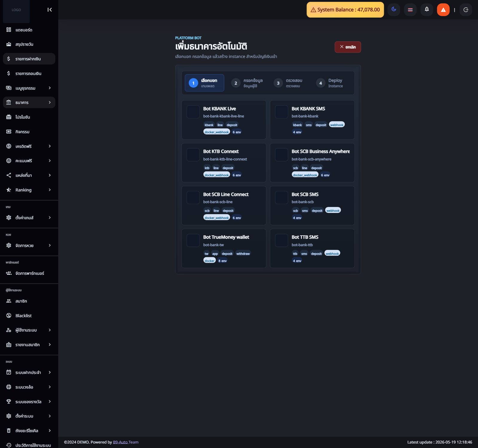Click system users person-gear icon

9,330
